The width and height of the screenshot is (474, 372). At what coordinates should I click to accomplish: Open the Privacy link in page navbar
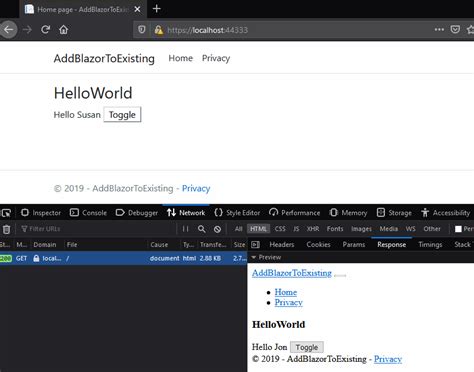(x=216, y=58)
